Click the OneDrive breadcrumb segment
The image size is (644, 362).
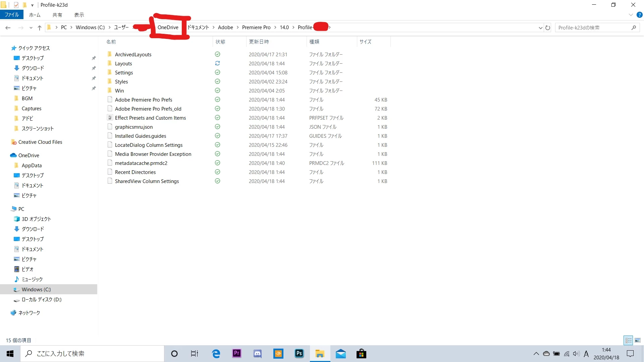[168, 27]
